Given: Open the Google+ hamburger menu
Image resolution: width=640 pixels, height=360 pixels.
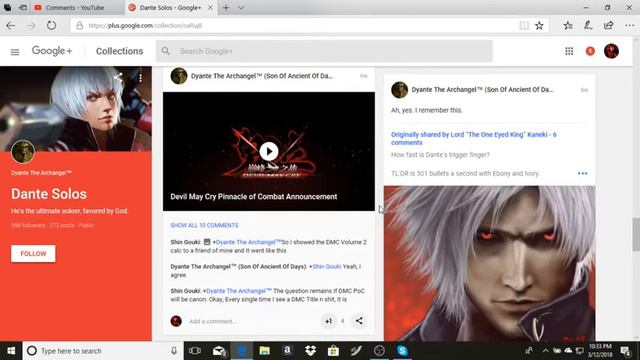Looking at the screenshot, I should [x=15, y=52].
